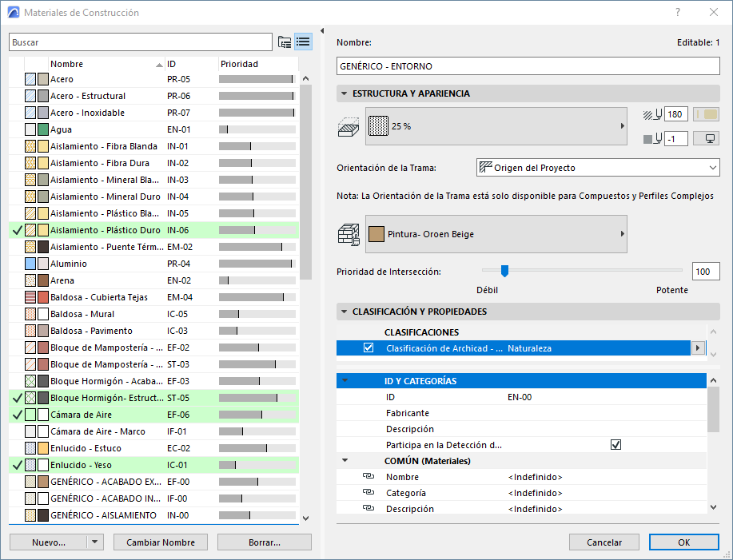The height and width of the screenshot is (560, 733).
Task: Click checkmark beside Bloque Hormigón- Estruct
Action: click(18, 398)
